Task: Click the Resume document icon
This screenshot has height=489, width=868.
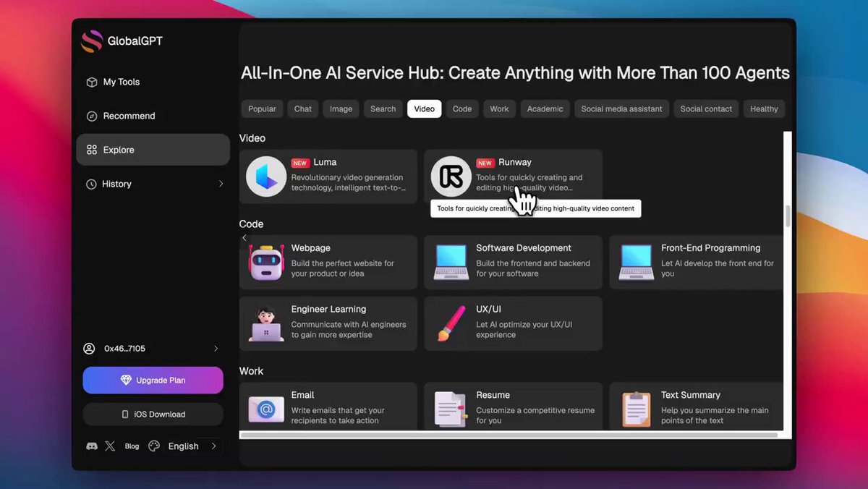Action: [450, 409]
